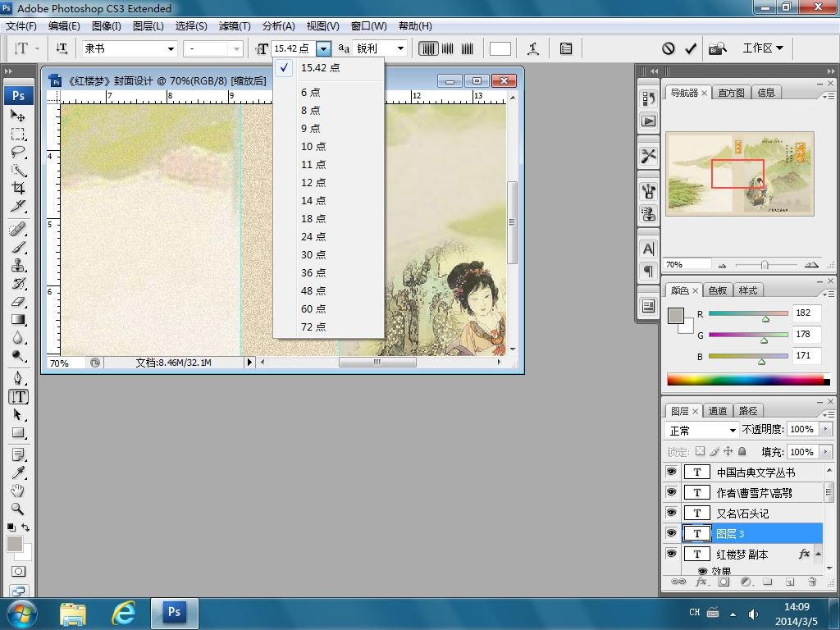This screenshot has width=840, height=630.
Task: Hide the 图层 3 layer
Action: (671, 533)
